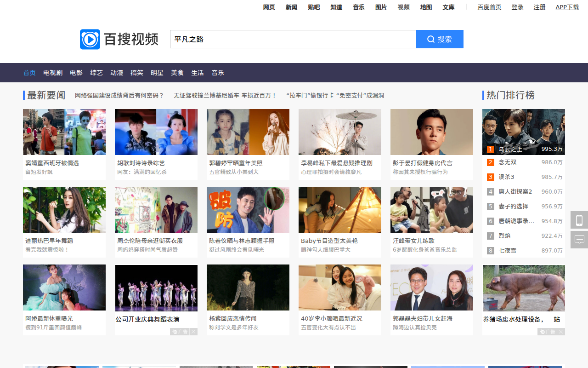
Task: Open the mobile phone side icon
Action: click(579, 220)
